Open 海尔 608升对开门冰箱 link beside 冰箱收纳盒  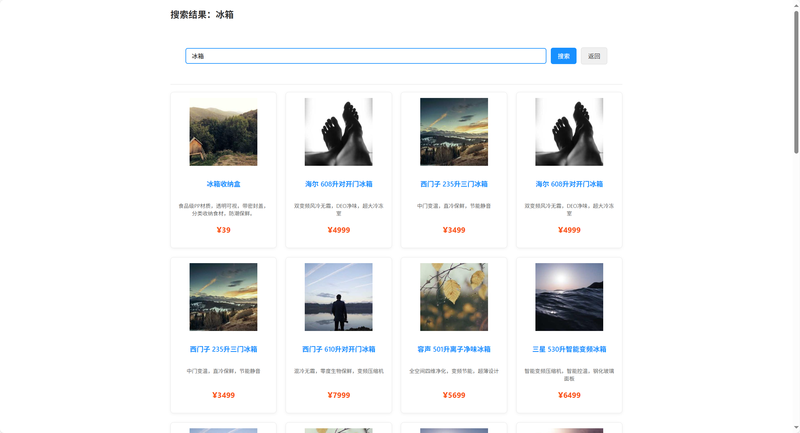click(339, 184)
